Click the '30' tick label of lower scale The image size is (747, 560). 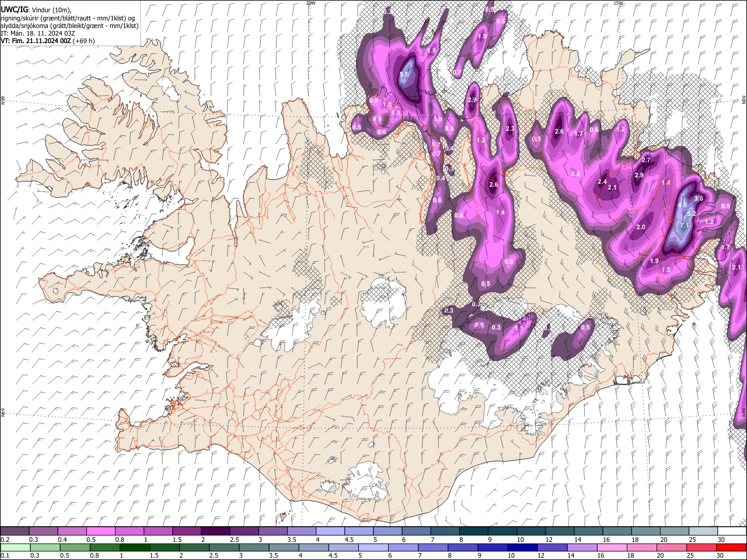[720, 556]
